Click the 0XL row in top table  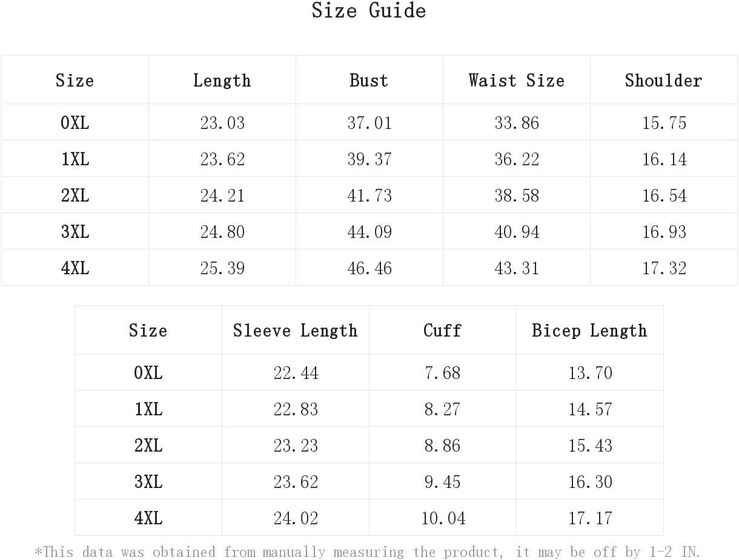pos(369,122)
